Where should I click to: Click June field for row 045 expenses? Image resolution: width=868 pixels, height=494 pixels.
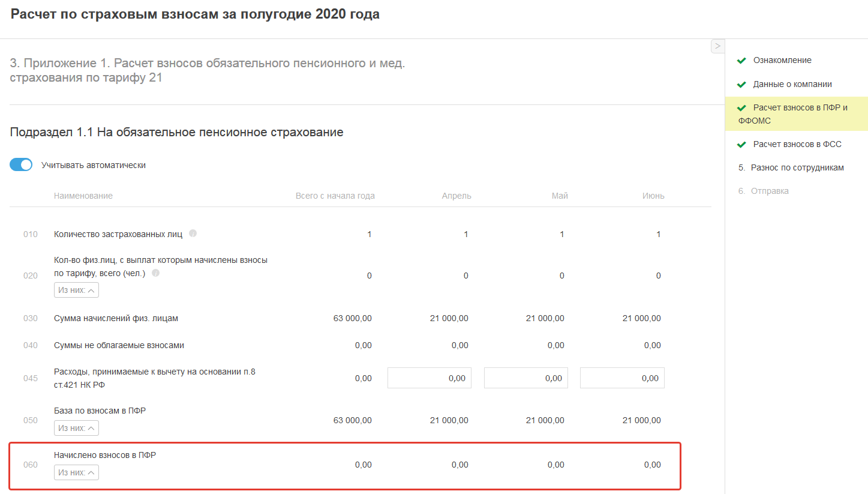622,378
